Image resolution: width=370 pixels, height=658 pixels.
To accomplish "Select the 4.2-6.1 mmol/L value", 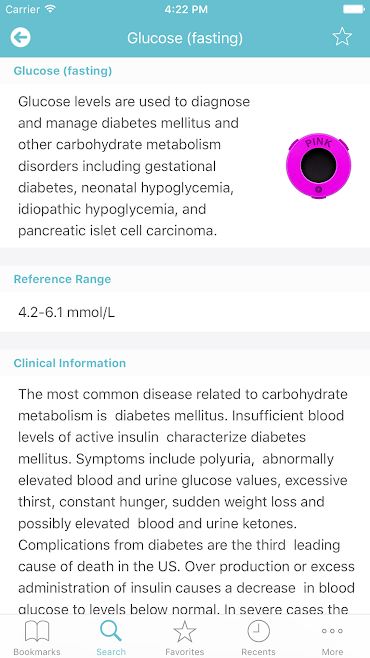I will point(66,313).
